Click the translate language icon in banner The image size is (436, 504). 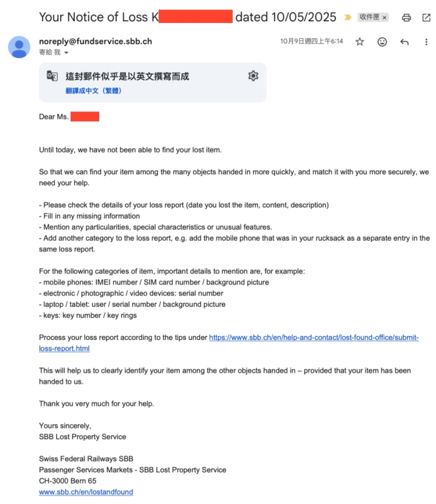(52, 76)
